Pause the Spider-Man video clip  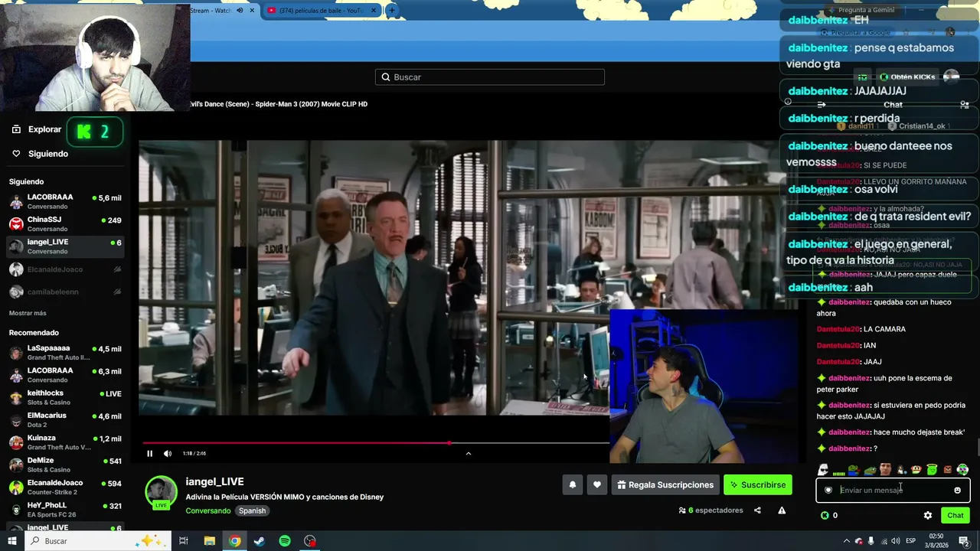click(x=149, y=453)
